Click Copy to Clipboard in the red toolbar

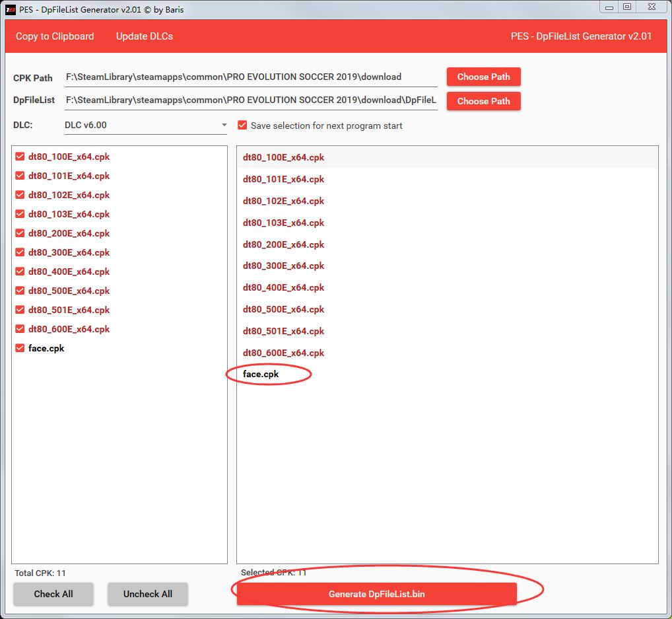pos(55,36)
